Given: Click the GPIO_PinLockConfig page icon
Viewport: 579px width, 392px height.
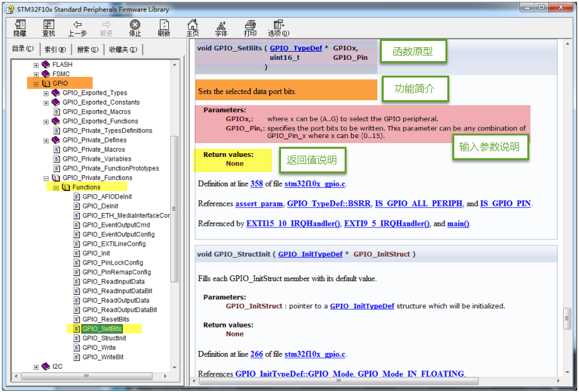Looking at the screenshot, I should point(77,263).
